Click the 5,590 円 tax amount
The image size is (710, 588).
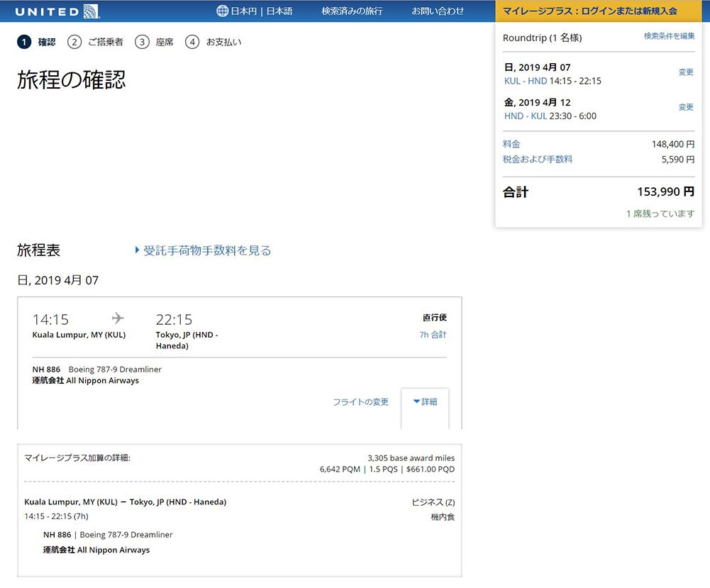pyautogui.click(x=678, y=160)
